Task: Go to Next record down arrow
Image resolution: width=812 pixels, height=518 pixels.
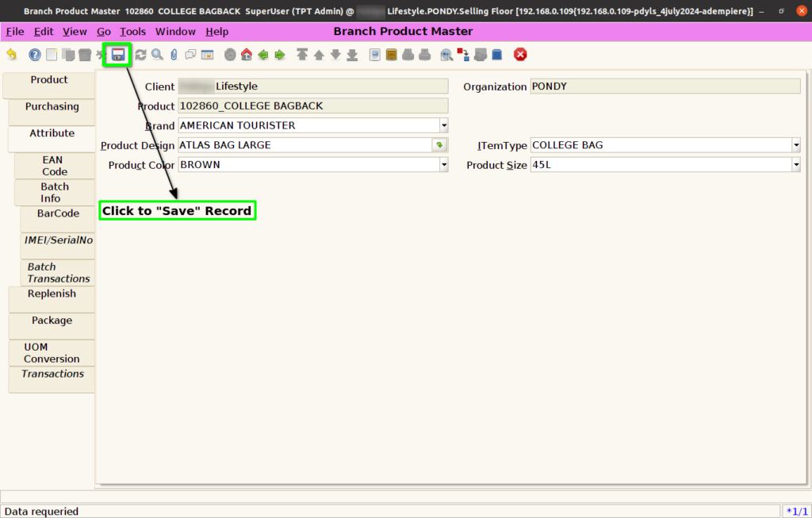Action: 335,55
